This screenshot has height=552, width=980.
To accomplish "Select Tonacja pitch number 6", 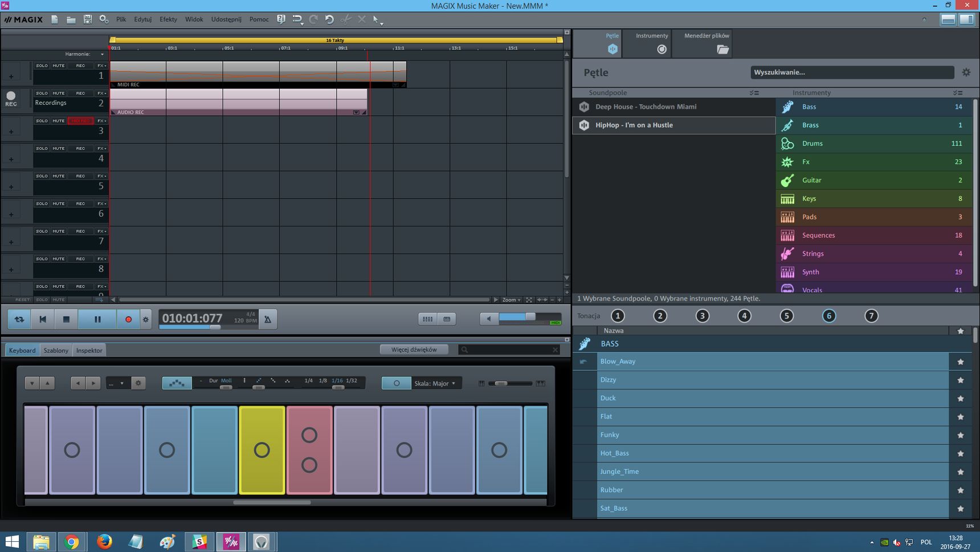I will coord(828,316).
